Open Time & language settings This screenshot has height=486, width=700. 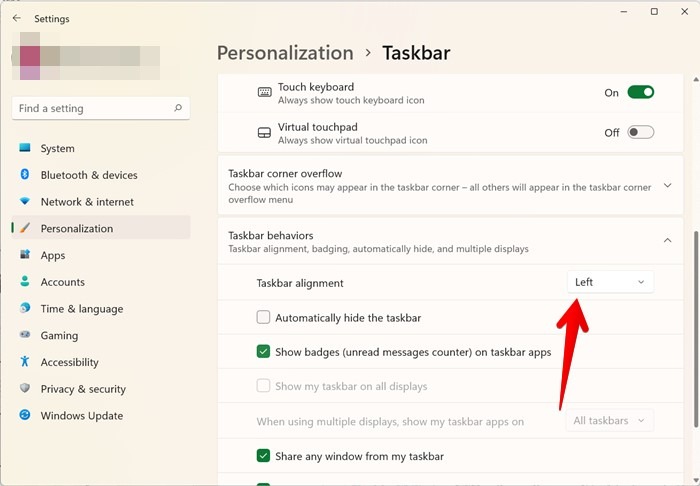pos(81,309)
